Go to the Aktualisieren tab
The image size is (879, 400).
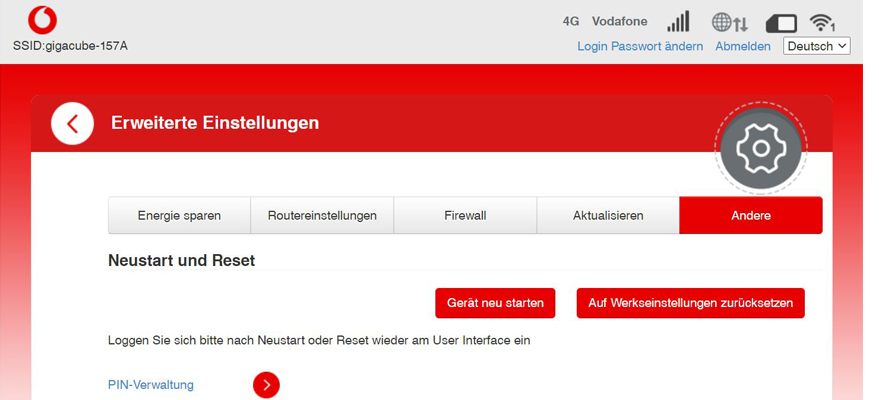point(608,215)
